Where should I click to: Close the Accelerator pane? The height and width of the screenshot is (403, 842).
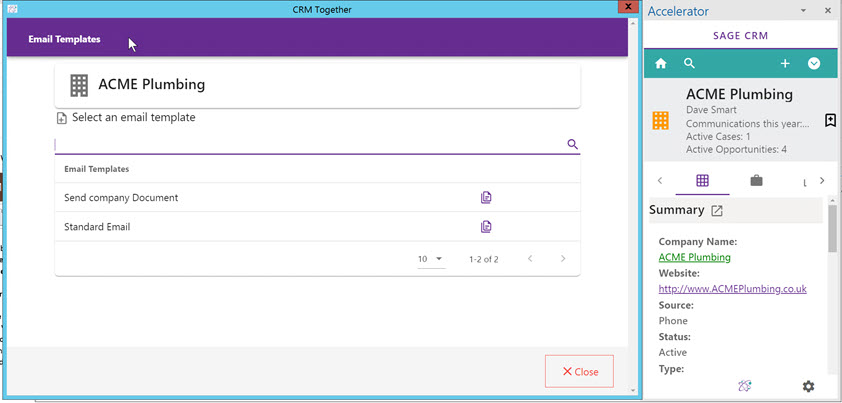tap(828, 11)
